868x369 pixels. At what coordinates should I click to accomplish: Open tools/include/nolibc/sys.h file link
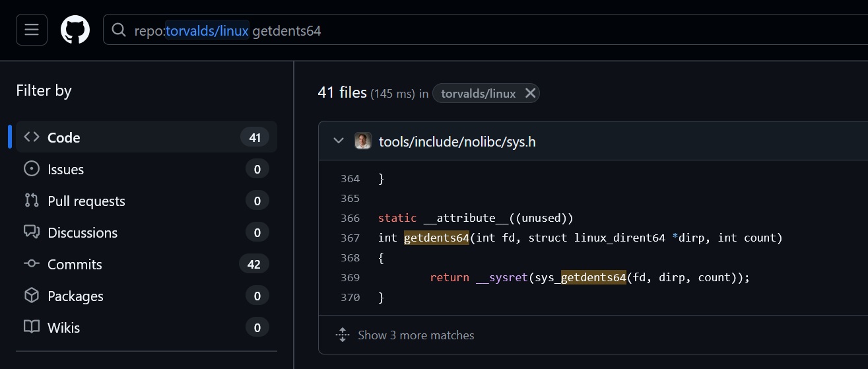(457, 141)
